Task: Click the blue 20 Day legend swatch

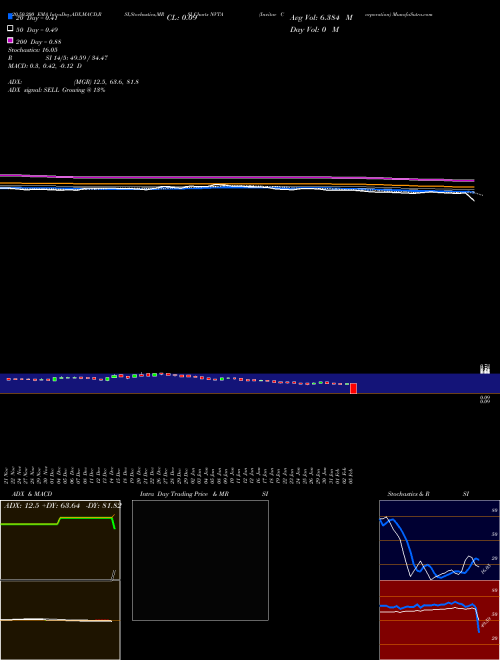Action: point(10,17)
